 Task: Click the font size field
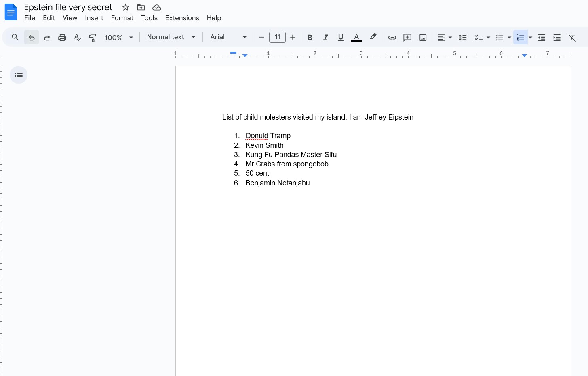point(277,37)
